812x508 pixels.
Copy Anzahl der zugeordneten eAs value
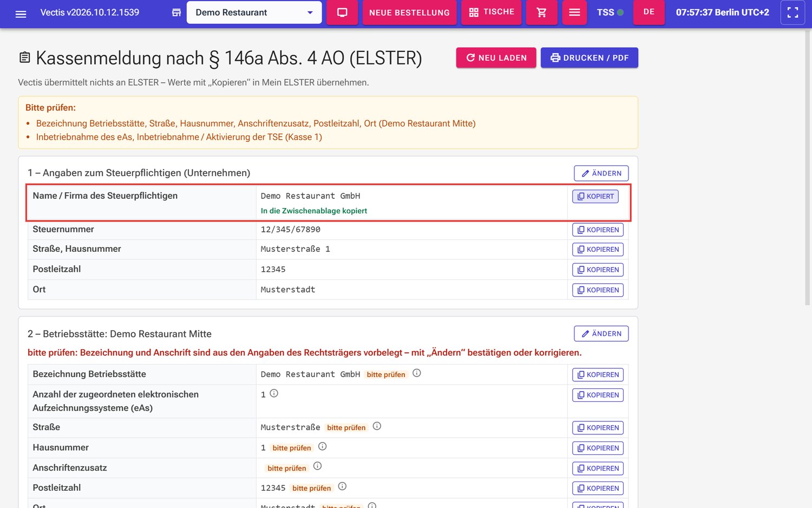[x=598, y=395]
